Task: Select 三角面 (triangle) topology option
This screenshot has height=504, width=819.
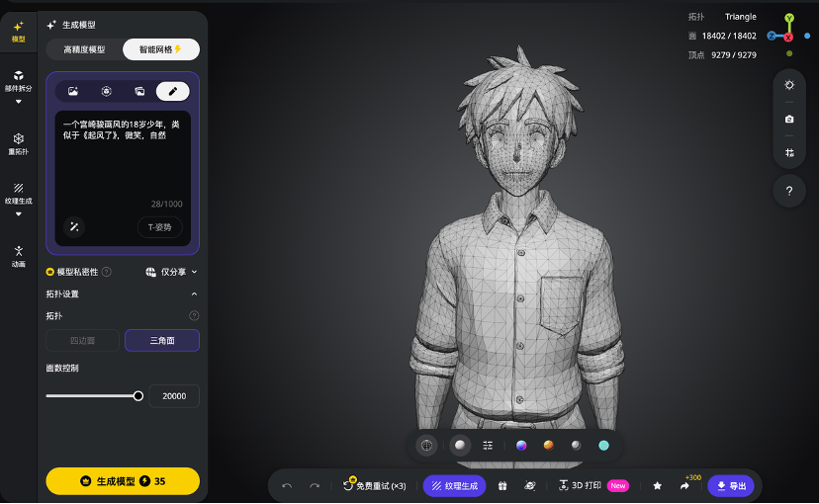Action: (161, 341)
